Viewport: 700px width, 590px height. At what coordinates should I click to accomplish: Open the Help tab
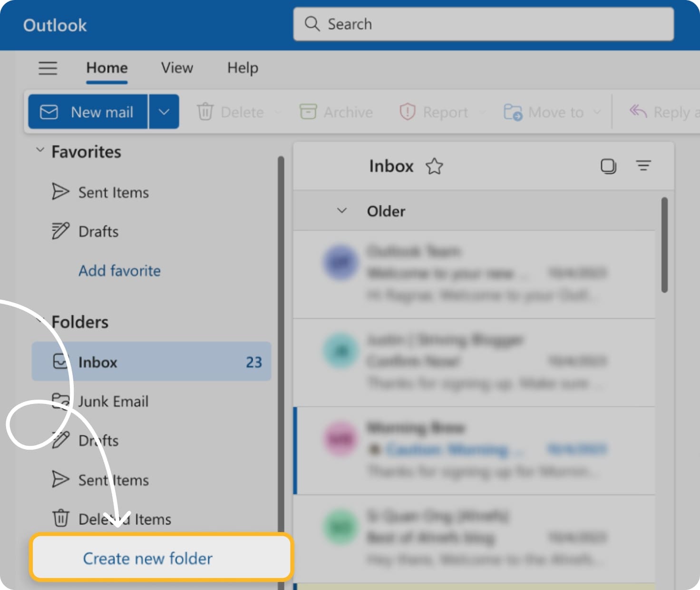tap(242, 68)
